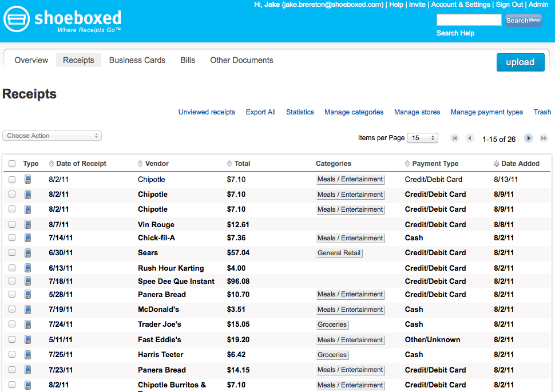This screenshot has height=392, width=555.
Task: Tick the Sears receipt checkbox
Action: click(12, 252)
